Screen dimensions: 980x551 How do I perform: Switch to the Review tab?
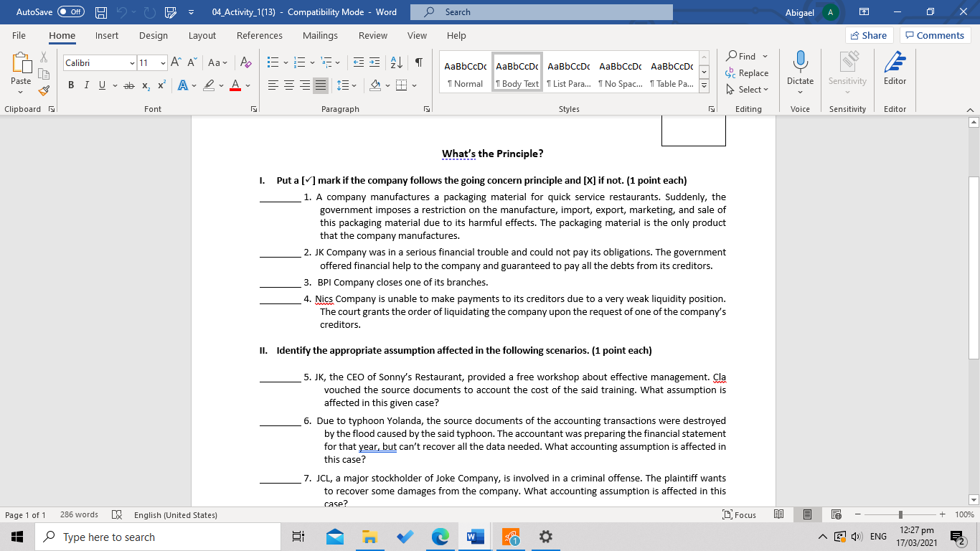coord(373,35)
